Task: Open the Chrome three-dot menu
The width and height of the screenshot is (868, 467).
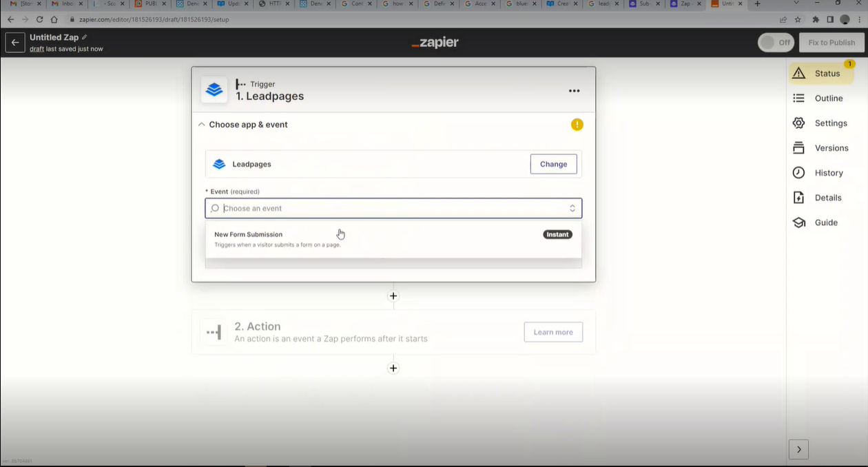Action: (858, 19)
